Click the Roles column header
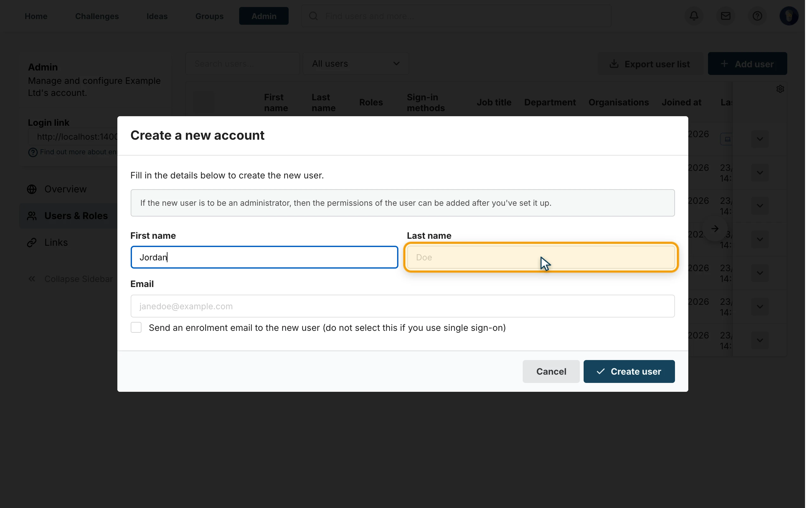 [371, 102]
